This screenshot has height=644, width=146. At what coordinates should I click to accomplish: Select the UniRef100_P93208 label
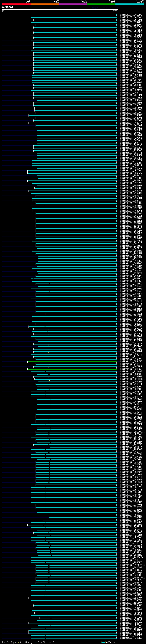click(x=131, y=271)
